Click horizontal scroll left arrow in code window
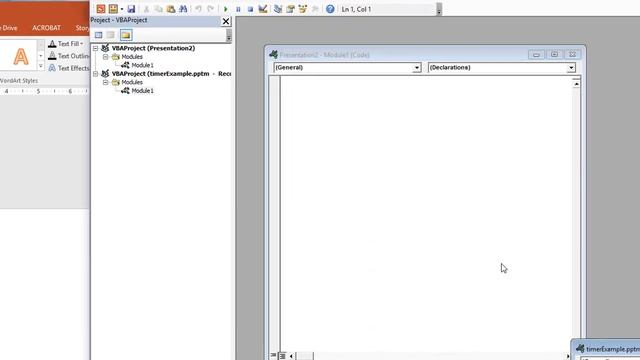This screenshot has width=640, height=360. click(x=291, y=356)
